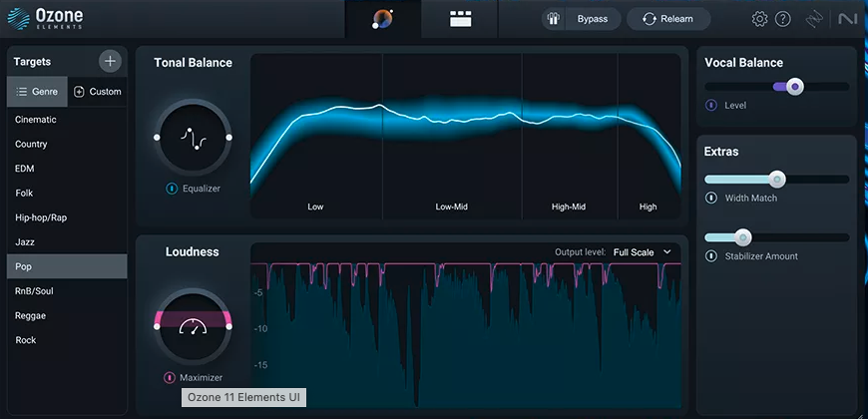Click the Ozone Elements logo
This screenshot has height=419, width=868.
coord(45,18)
